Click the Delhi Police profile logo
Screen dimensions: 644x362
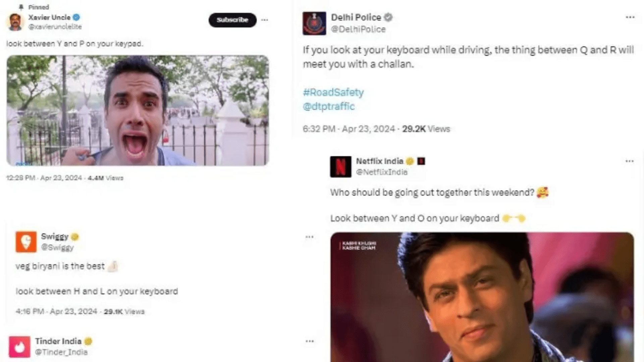point(314,23)
